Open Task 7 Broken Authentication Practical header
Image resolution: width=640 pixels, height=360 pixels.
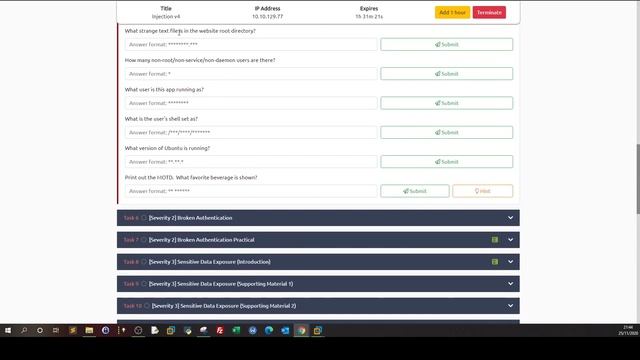[x=318, y=240]
